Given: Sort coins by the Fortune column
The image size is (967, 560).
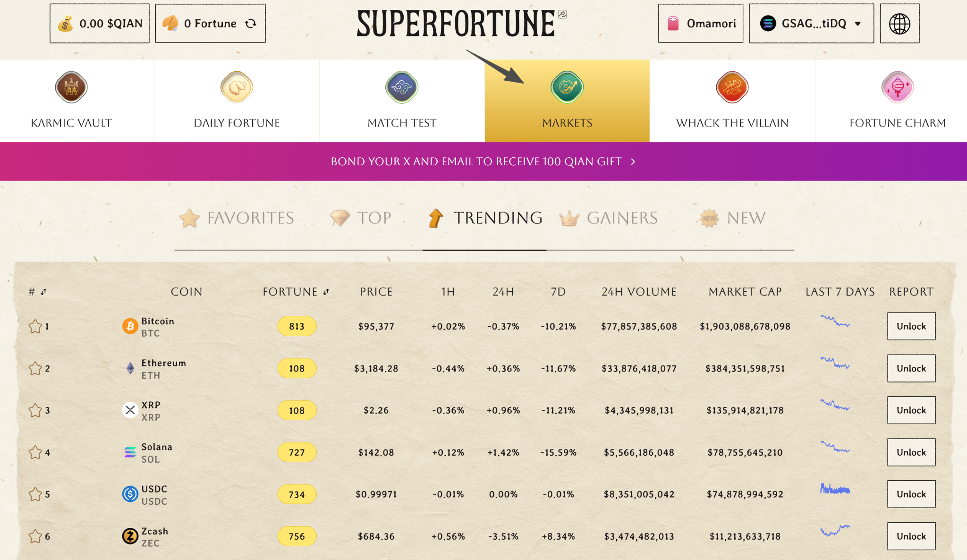Looking at the screenshot, I should (x=325, y=292).
